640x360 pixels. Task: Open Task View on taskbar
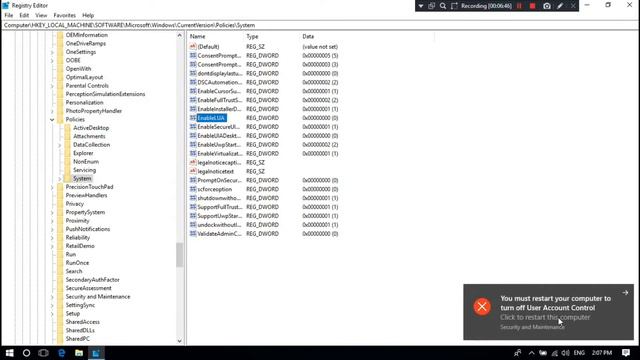43,353
